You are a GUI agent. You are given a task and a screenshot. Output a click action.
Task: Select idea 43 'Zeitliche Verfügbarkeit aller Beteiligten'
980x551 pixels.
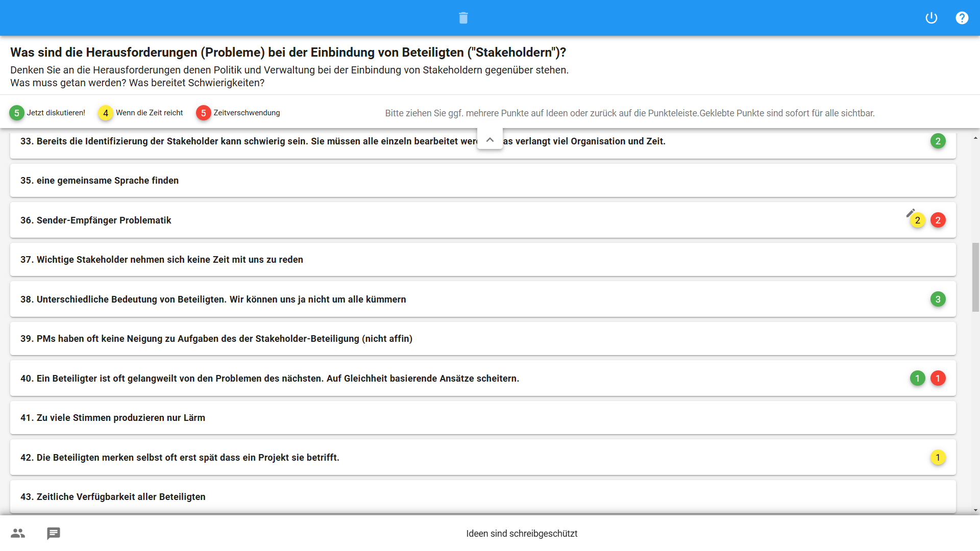point(483,497)
